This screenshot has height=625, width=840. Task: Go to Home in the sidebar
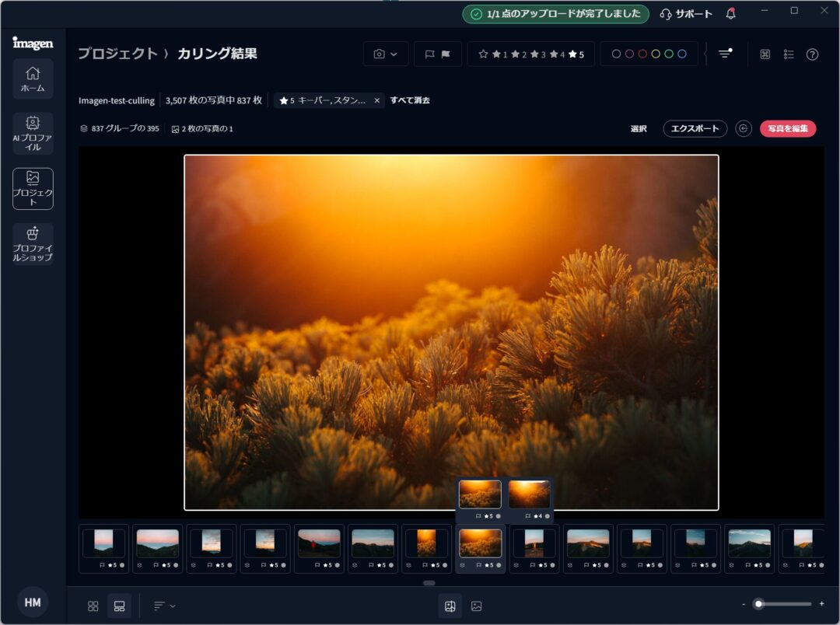(33, 79)
